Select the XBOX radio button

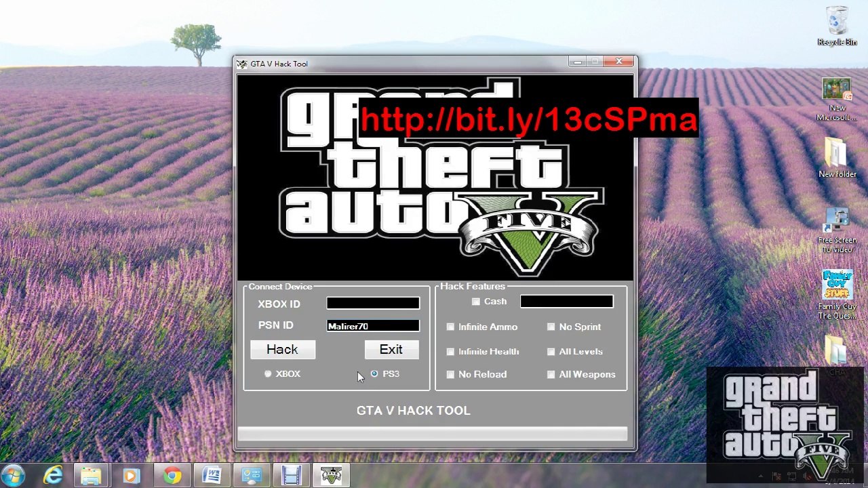[268, 373]
